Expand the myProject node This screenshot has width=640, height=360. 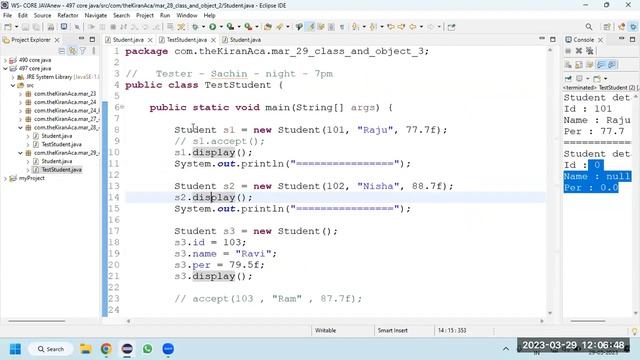(x=5, y=178)
